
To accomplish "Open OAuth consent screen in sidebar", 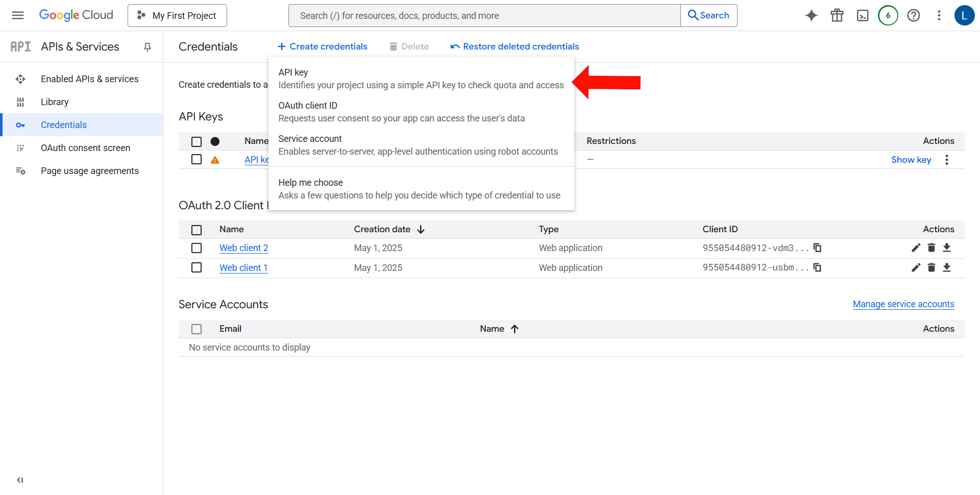I will tap(82, 148).
